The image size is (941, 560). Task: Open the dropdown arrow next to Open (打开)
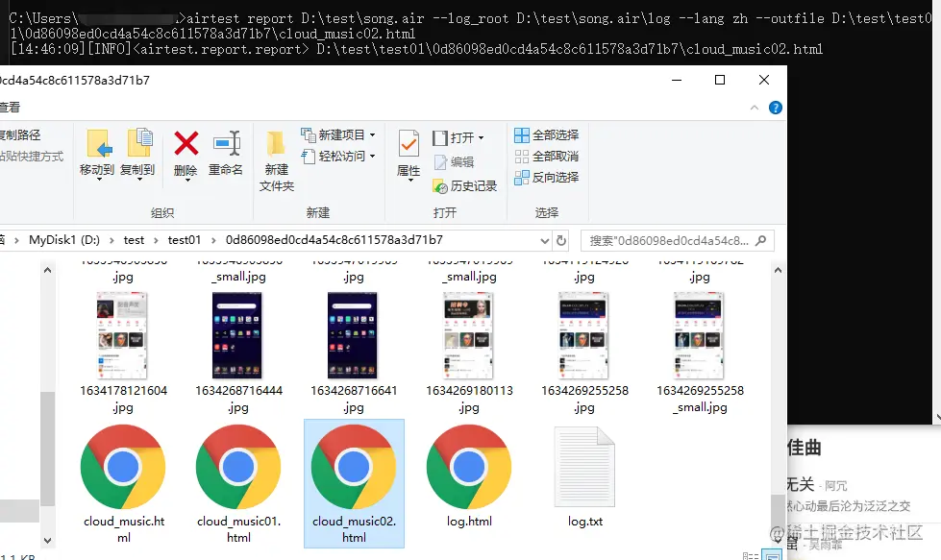point(481,138)
